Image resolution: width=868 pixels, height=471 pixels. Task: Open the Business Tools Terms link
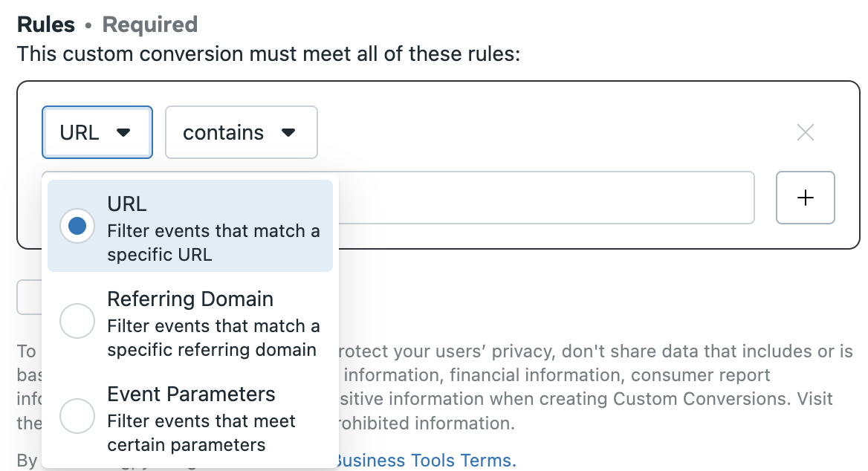[424, 461]
